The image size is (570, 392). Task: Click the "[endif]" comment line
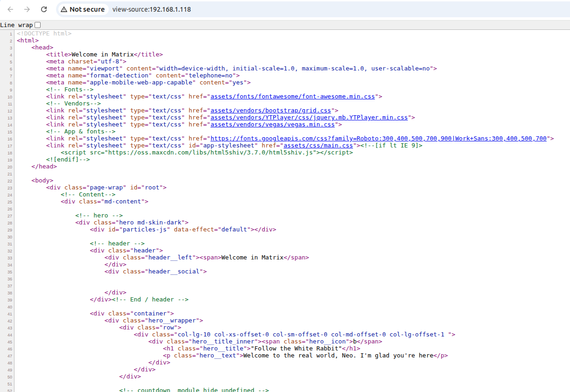[x=68, y=160]
